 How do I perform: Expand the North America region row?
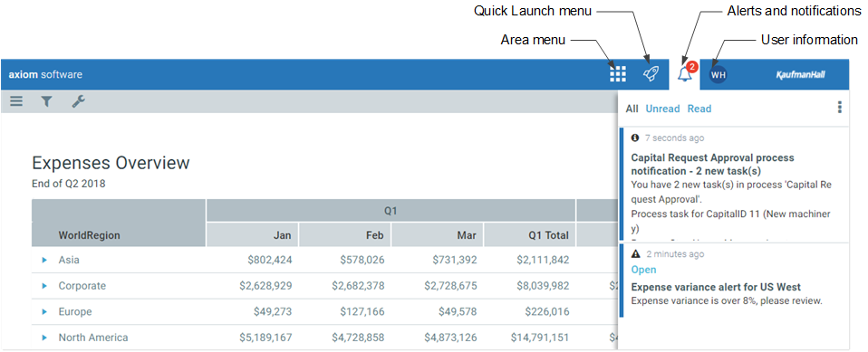(x=44, y=338)
